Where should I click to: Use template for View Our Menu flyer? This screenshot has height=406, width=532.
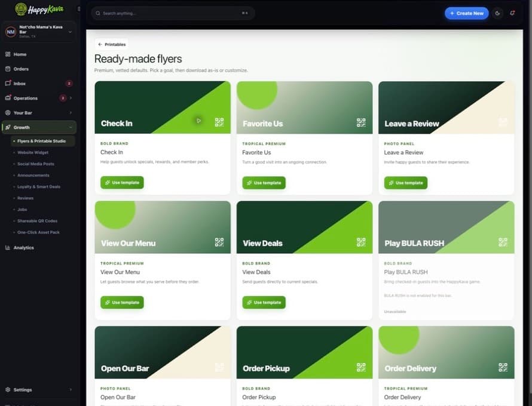(x=122, y=303)
